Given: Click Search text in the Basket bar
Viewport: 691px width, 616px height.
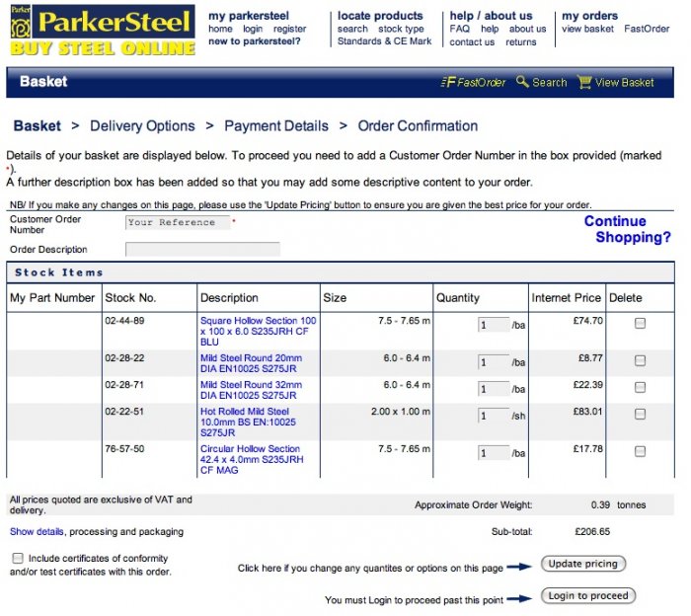Looking at the screenshot, I should click(549, 82).
